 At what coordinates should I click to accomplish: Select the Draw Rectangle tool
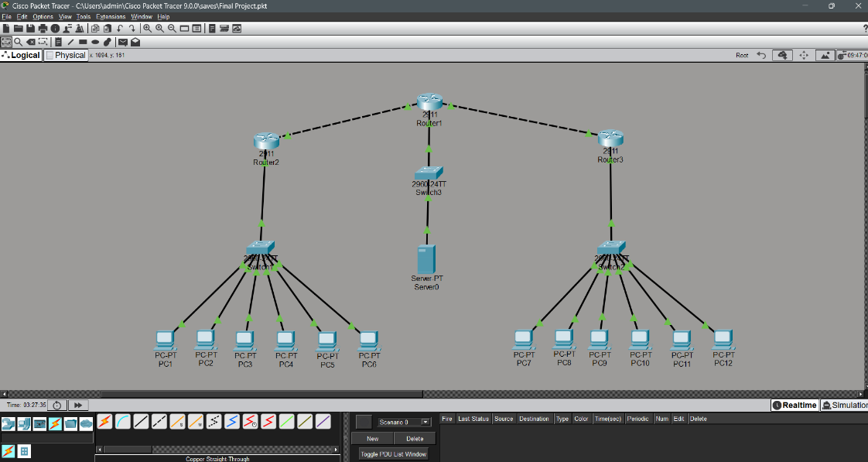83,42
